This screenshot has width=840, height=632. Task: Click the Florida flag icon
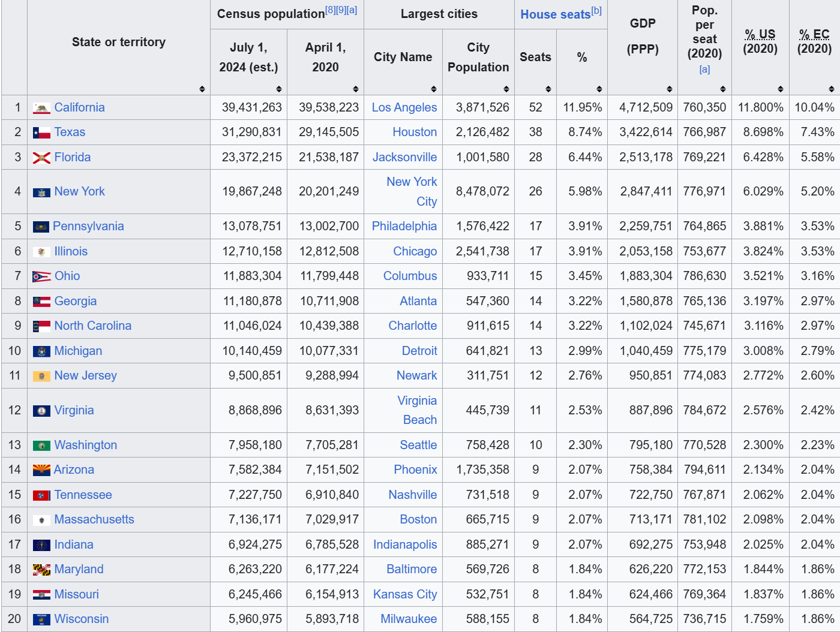(x=41, y=158)
